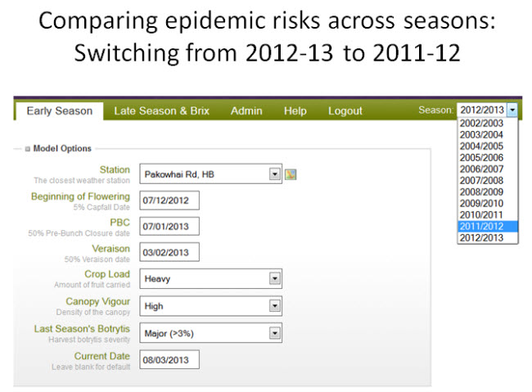Select 2011/2012 from the season list

487,226
